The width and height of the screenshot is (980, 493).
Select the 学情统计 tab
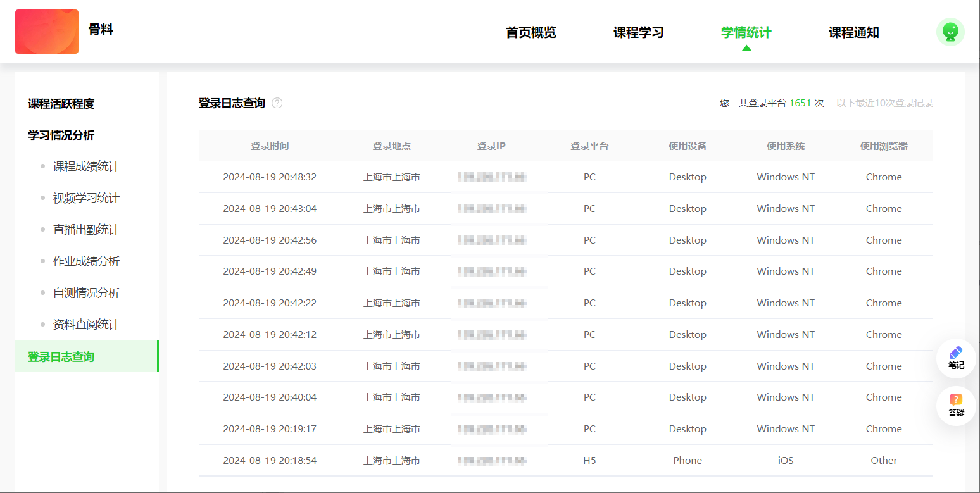(x=746, y=33)
